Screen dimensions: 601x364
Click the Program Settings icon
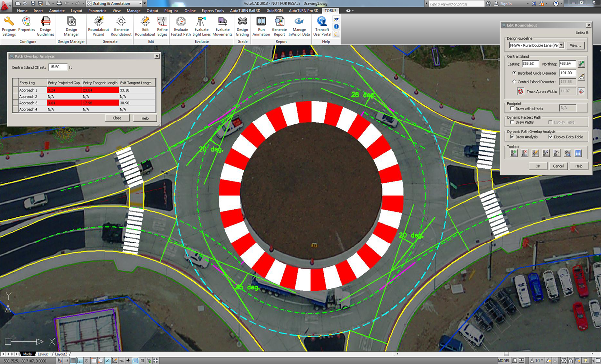point(9,26)
